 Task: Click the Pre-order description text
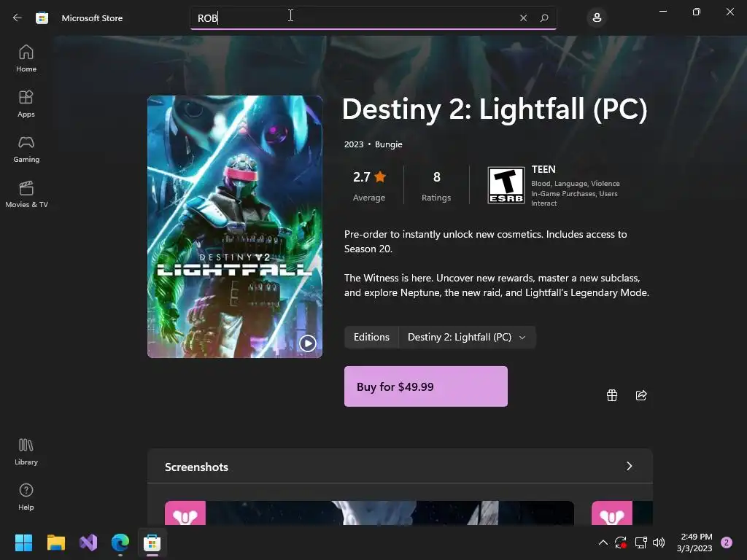(485, 241)
